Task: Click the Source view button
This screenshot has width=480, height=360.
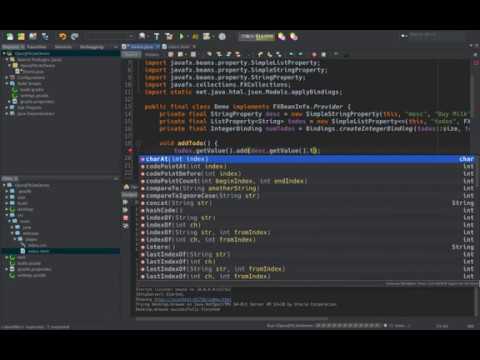Action: 131,54
